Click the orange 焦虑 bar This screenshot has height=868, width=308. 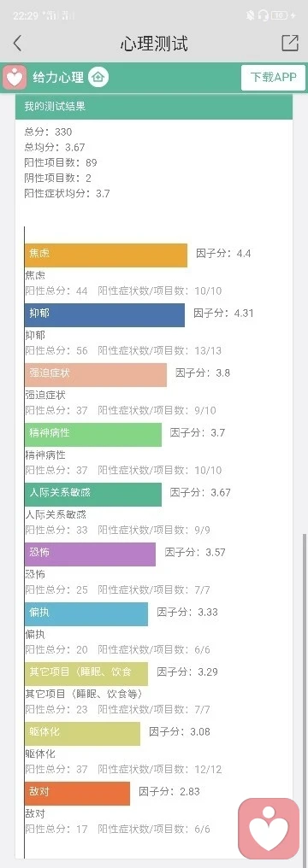point(106,255)
